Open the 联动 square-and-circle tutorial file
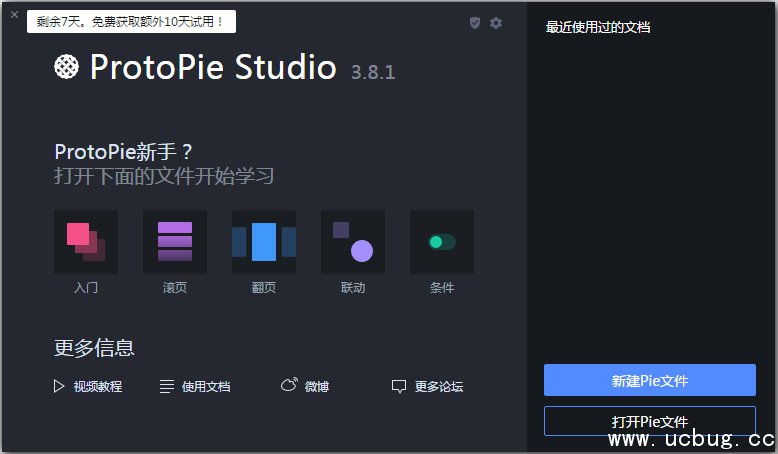Screen dimensions: 778x454 point(353,242)
